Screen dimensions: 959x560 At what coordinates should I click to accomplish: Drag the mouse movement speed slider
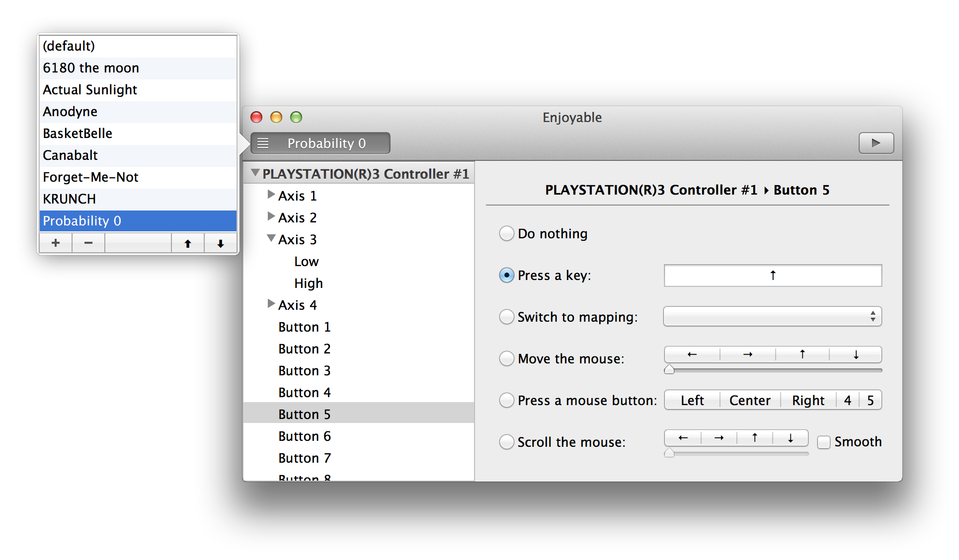[670, 369]
